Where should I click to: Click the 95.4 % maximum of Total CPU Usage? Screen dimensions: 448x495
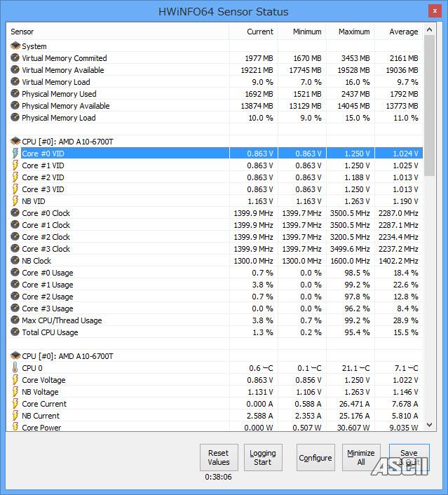tap(357, 332)
